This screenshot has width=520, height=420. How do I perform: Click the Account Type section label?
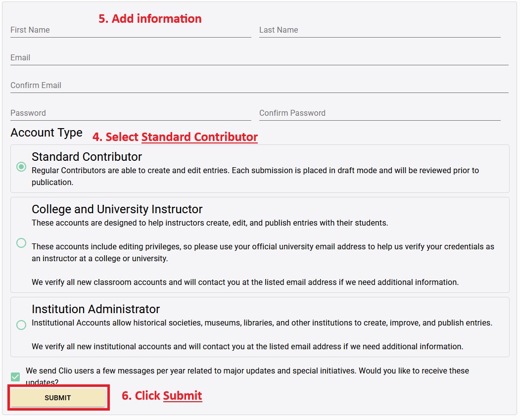click(x=47, y=133)
